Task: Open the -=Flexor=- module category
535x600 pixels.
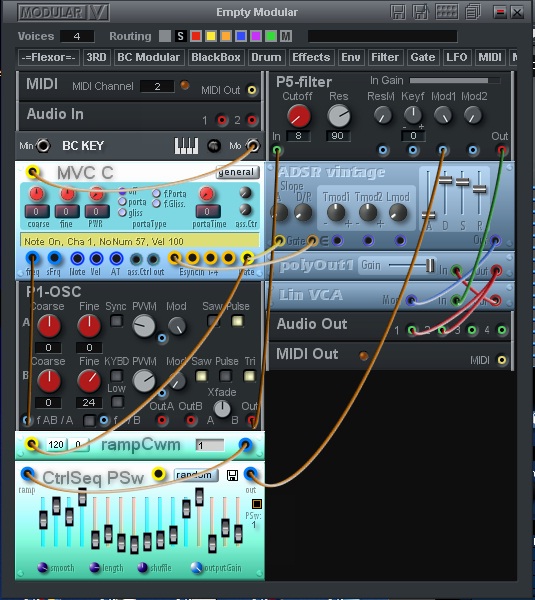Action: click(49, 57)
